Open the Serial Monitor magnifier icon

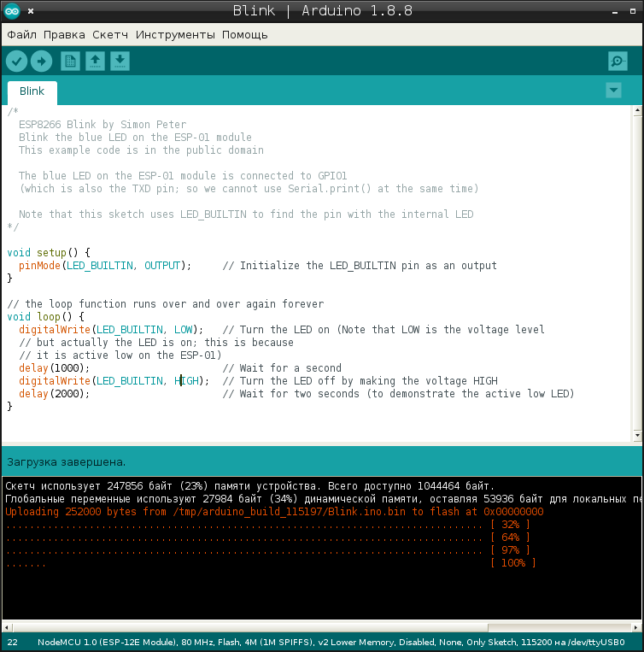[x=618, y=62]
